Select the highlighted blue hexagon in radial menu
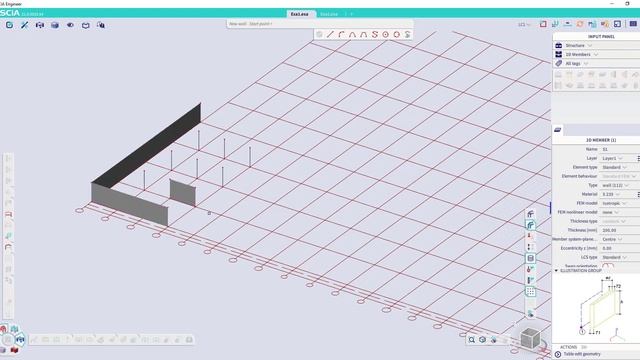The height and width of the screenshot is (360, 640). coord(20,339)
